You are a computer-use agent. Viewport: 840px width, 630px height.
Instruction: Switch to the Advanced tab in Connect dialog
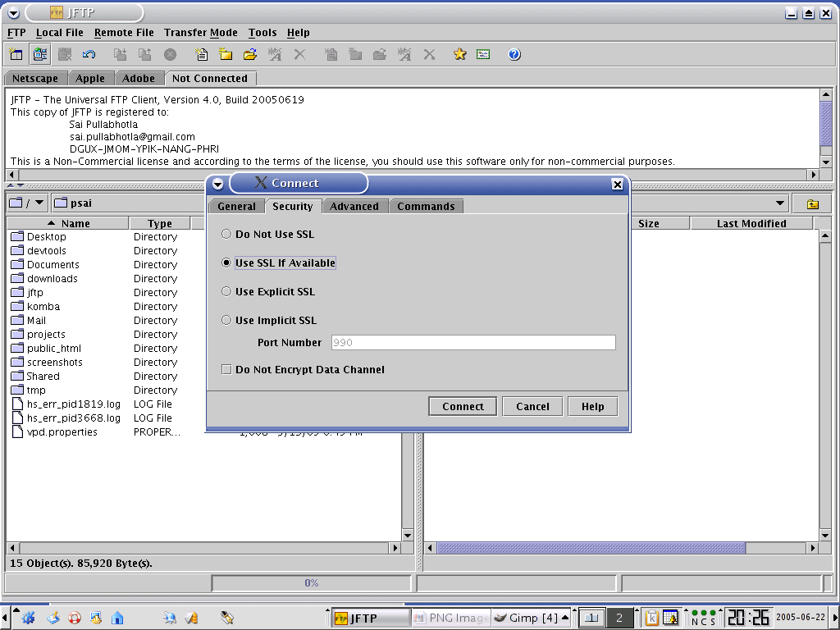coord(354,206)
